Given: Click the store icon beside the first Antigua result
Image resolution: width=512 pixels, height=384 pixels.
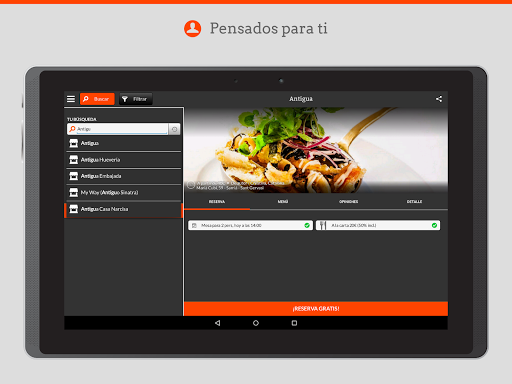Looking at the screenshot, I should [x=73, y=143].
